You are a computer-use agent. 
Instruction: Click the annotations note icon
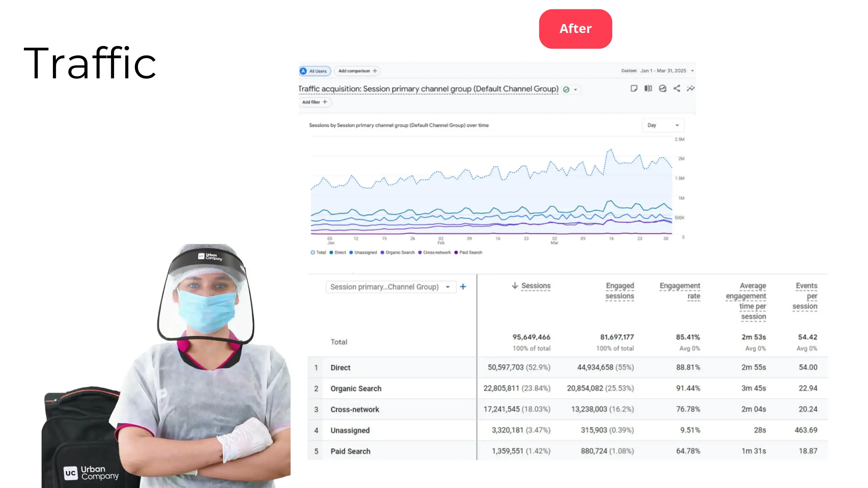coord(634,88)
